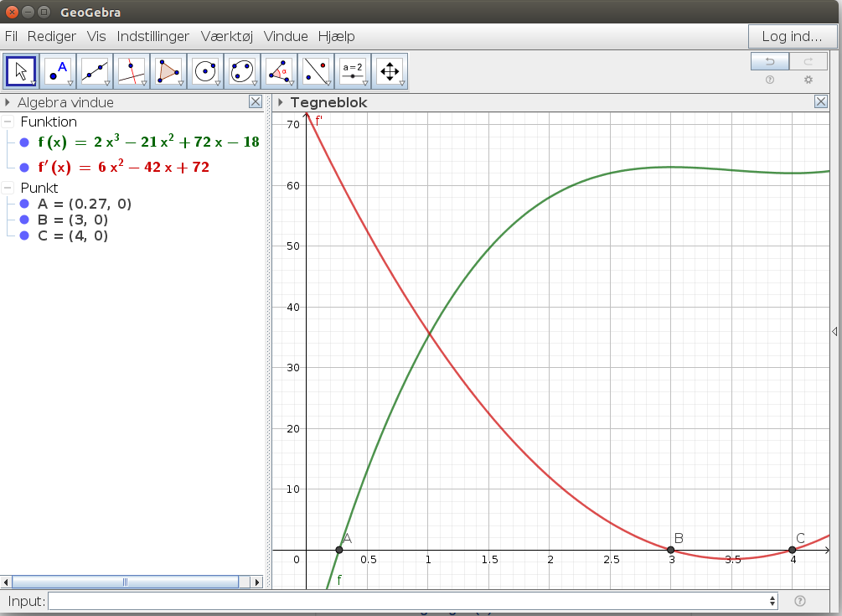
Task: Open the Vis menu
Action: pos(96,37)
